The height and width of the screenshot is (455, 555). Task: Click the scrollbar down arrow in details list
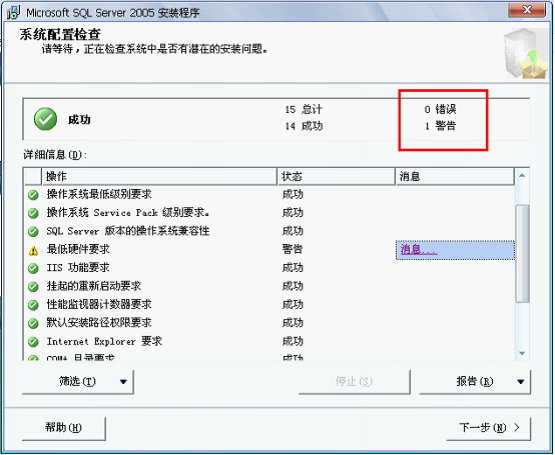tap(522, 353)
